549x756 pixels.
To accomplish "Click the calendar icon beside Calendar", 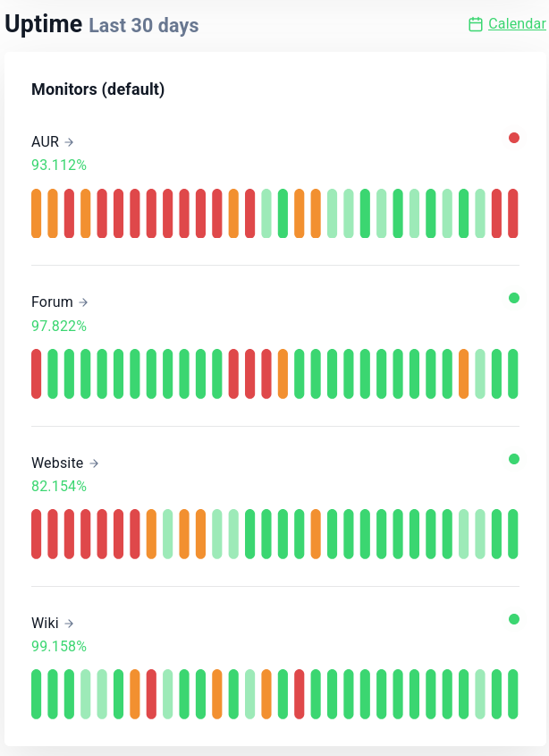I will [476, 24].
